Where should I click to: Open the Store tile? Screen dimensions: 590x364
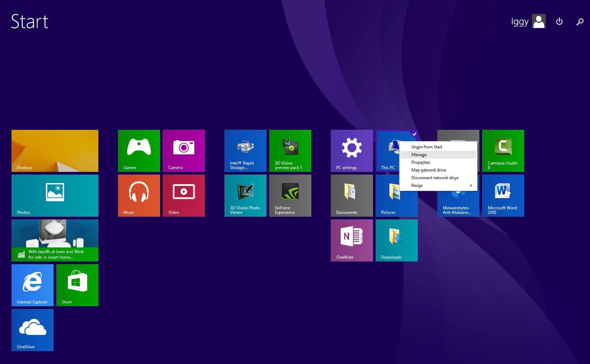click(77, 285)
